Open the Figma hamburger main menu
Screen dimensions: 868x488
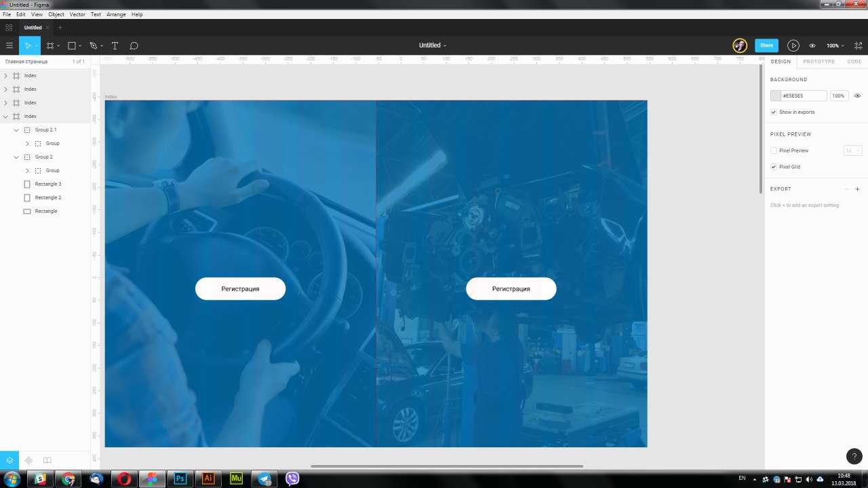tap(9, 45)
